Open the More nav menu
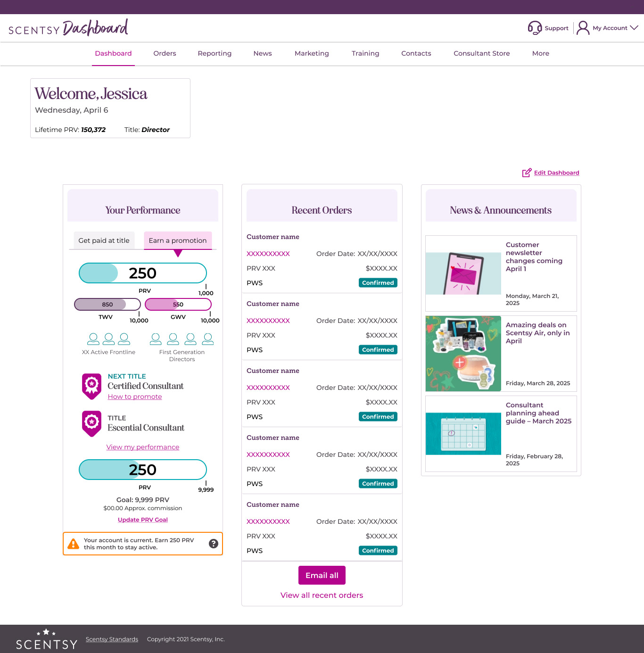The width and height of the screenshot is (644, 653). click(x=541, y=53)
